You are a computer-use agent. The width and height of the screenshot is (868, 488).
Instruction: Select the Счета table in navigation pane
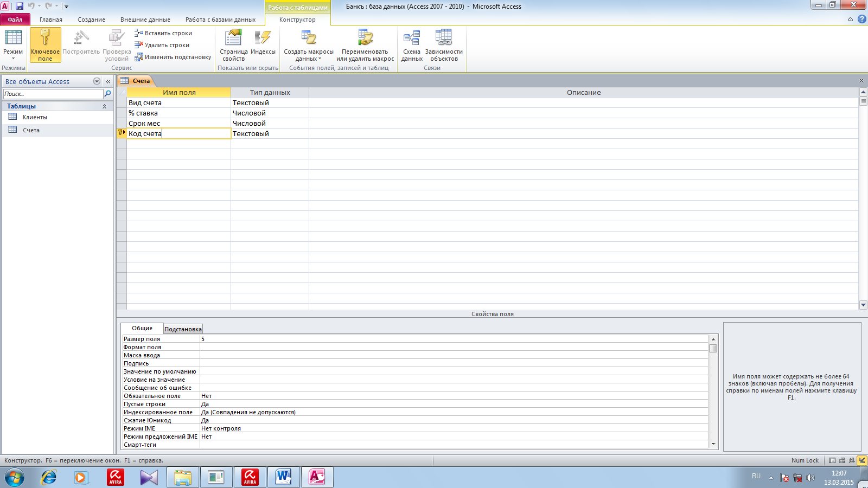click(58, 130)
